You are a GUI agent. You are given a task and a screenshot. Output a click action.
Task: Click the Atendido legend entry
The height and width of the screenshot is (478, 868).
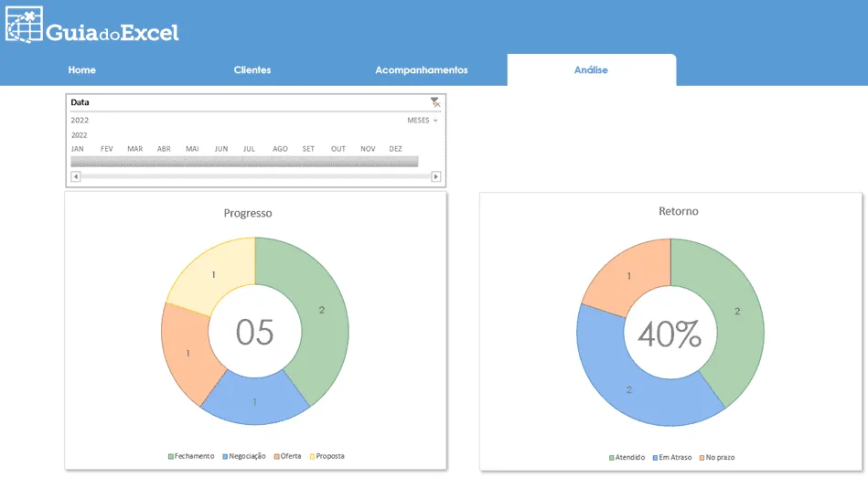pyautogui.click(x=627, y=458)
